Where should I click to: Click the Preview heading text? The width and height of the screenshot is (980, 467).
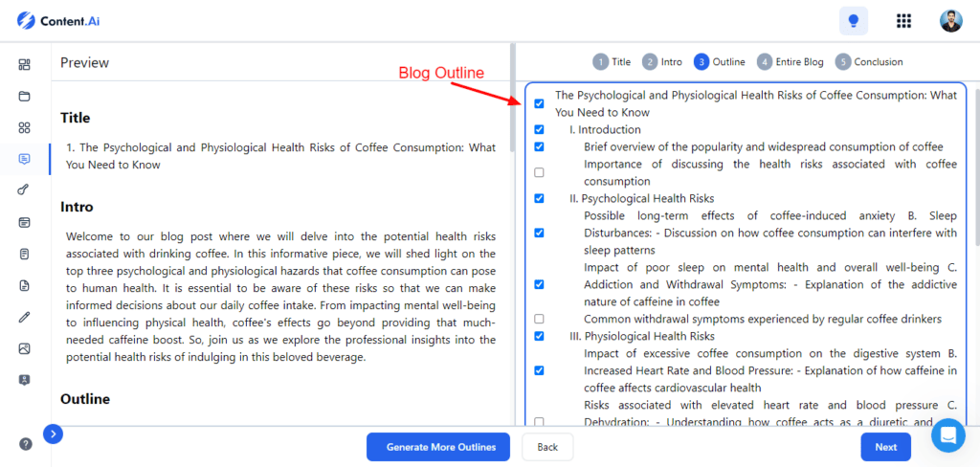click(84, 62)
